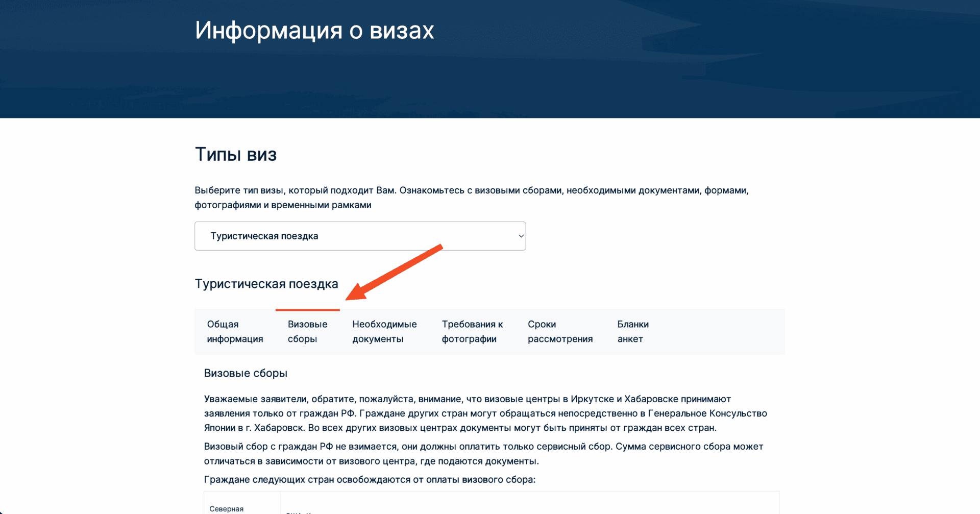Click the «Визовые сборы» content heading
980x514 pixels.
click(246, 373)
